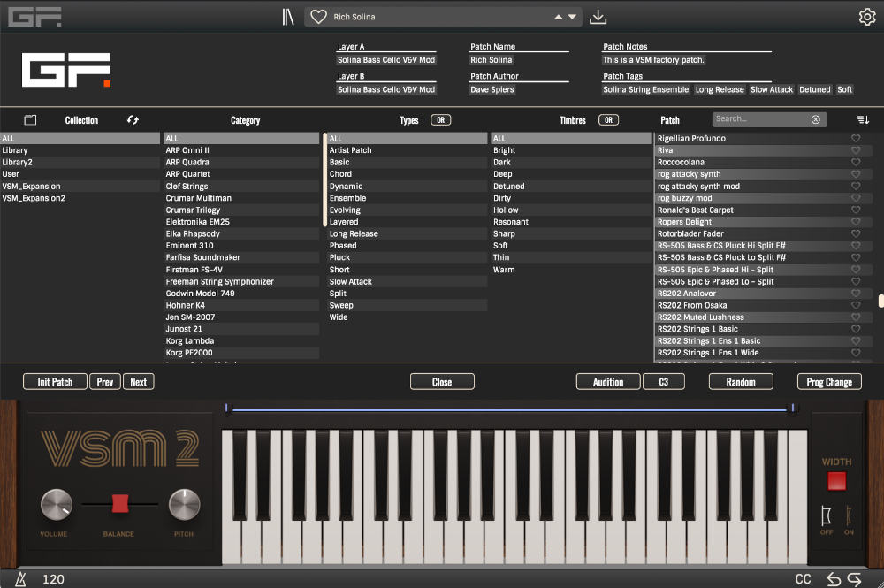Open the library view with stacked lines icon
Image resolution: width=884 pixels, height=588 pixels.
287,16
